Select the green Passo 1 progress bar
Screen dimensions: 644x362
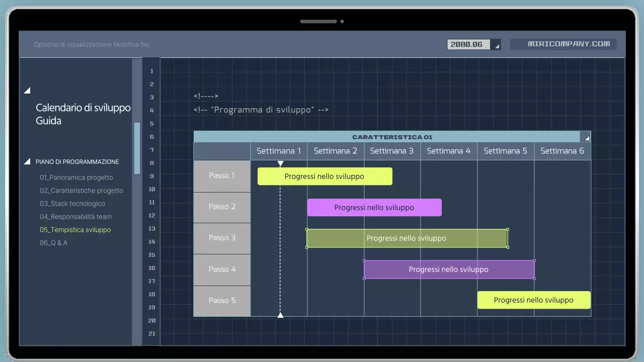tap(325, 176)
